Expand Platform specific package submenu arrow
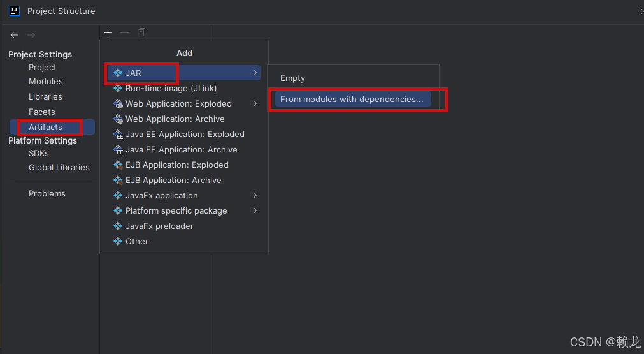644x354 pixels. [255, 211]
